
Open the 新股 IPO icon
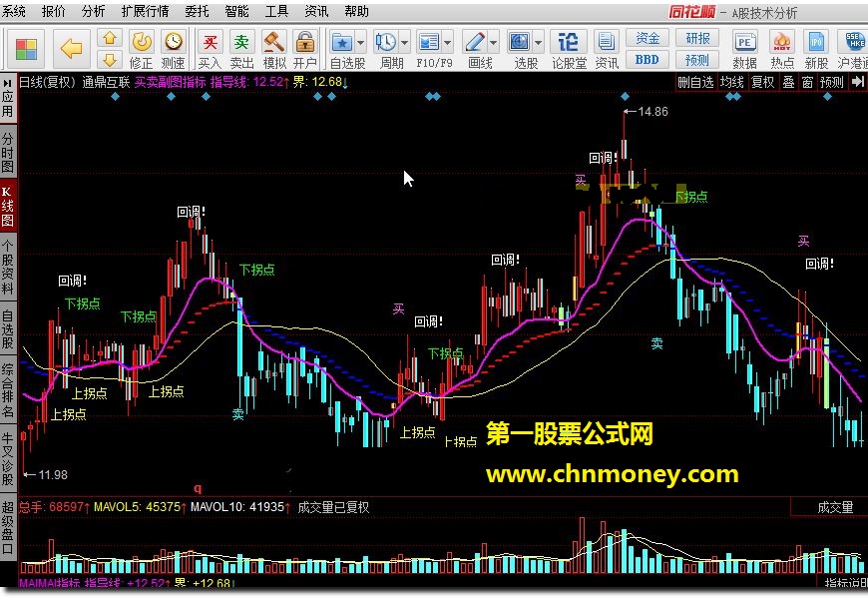[x=816, y=49]
